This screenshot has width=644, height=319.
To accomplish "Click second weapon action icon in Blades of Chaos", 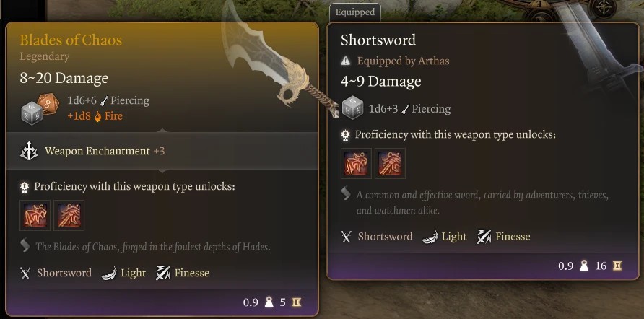I will pyautogui.click(x=69, y=215).
